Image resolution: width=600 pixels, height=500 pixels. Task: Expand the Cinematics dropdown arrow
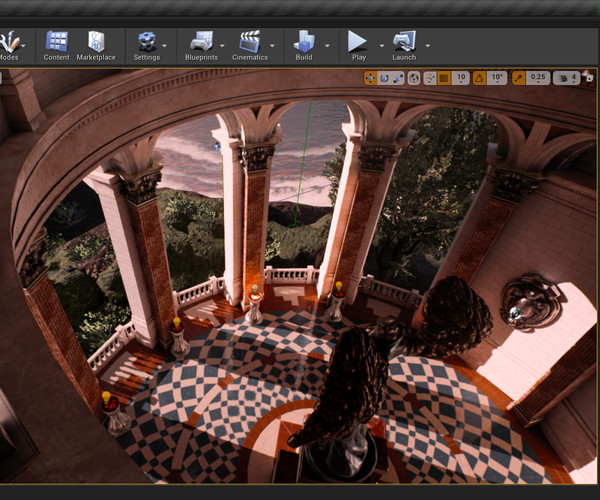coord(272,46)
